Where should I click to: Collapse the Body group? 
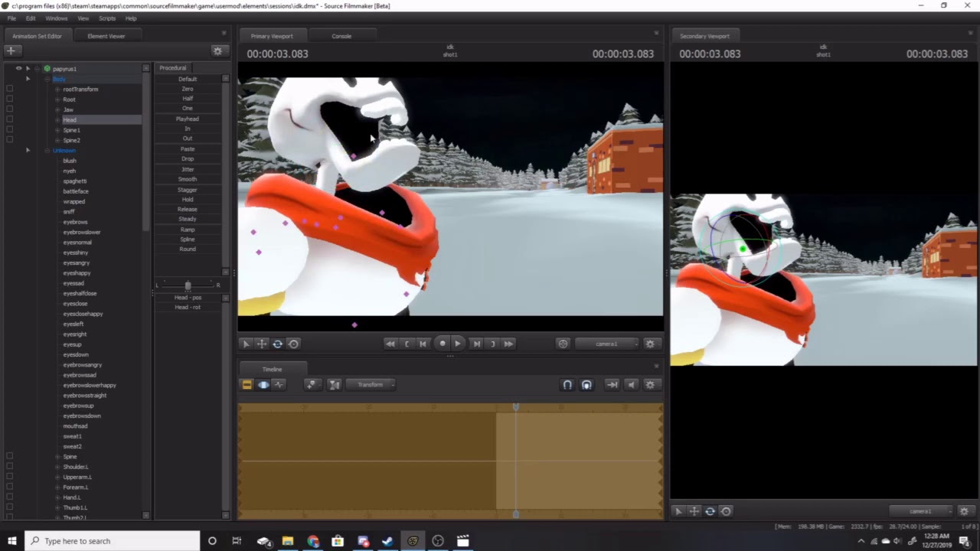[x=47, y=79]
